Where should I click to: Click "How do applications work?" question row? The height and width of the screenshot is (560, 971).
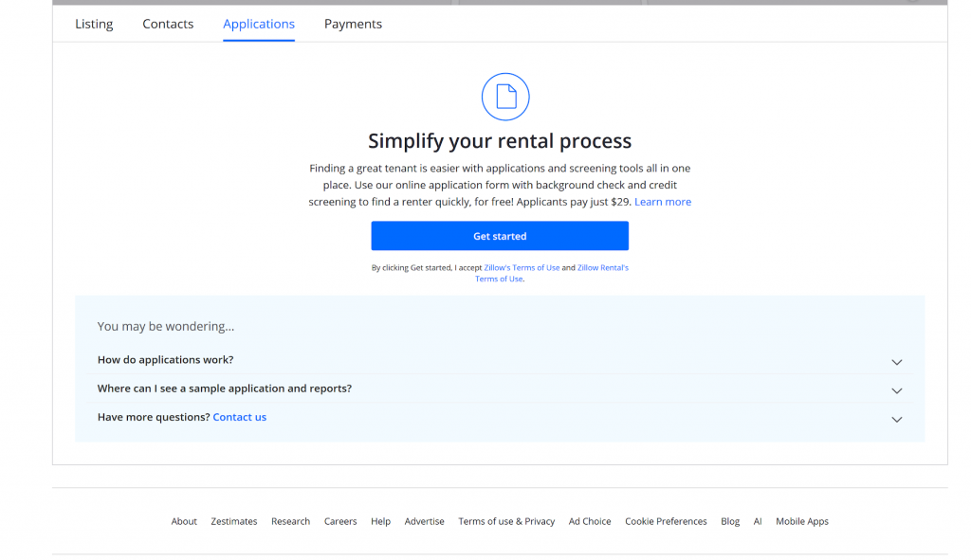coord(500,359)
